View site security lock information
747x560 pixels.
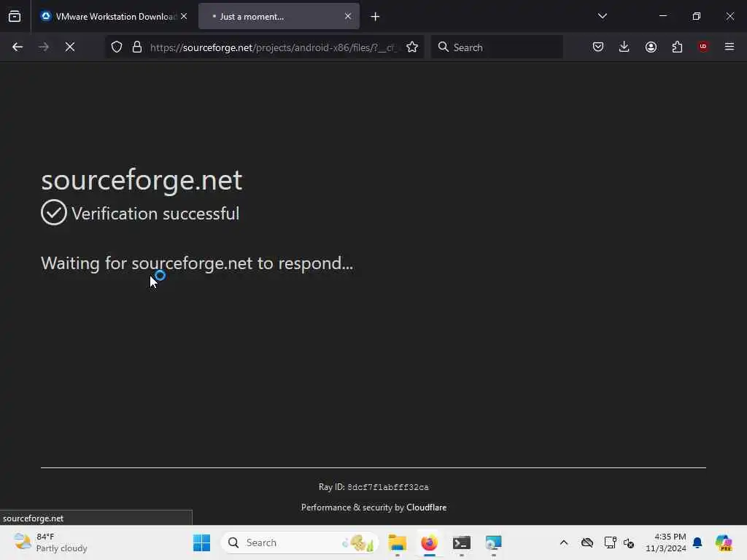click(x=137, y=47)
